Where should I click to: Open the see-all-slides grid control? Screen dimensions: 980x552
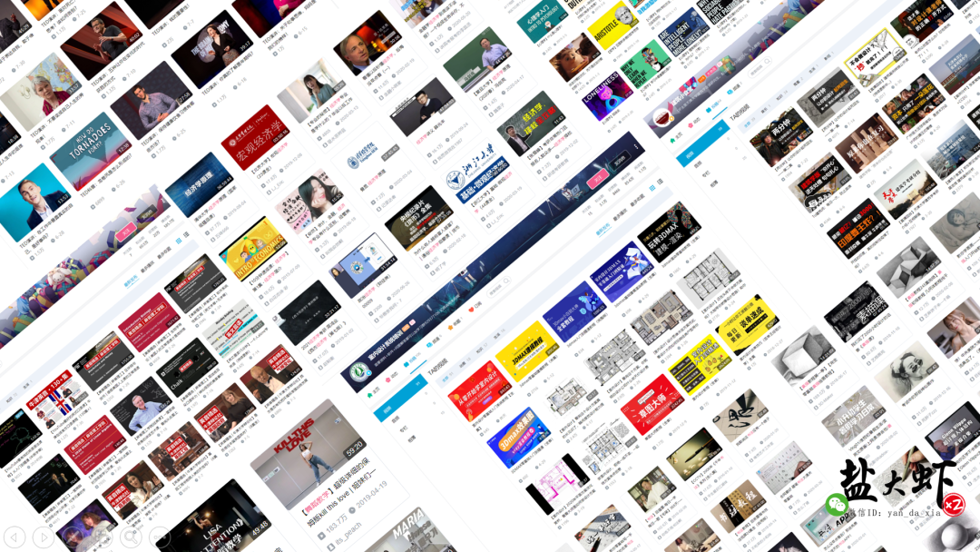click(x=102, y=537)
